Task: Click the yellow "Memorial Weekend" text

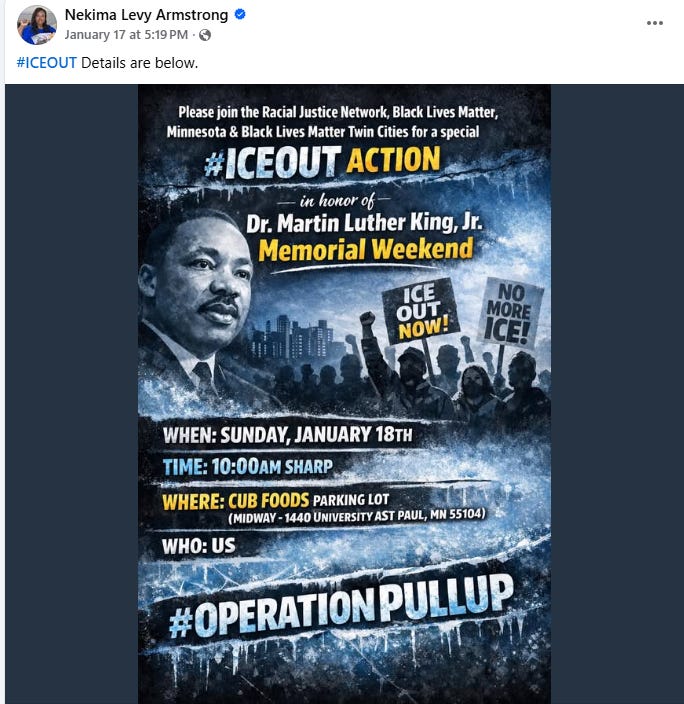Action: pyautogui.click(x=366, y=250)
